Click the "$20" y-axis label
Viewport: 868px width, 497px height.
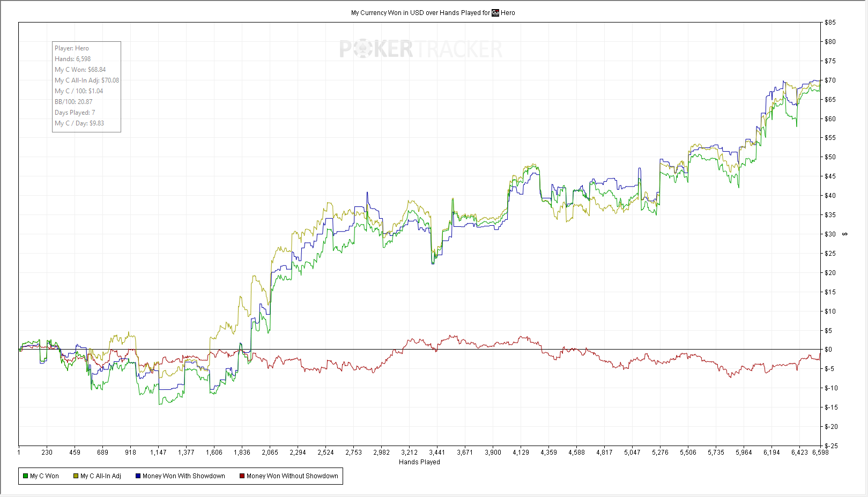[830, 273]
